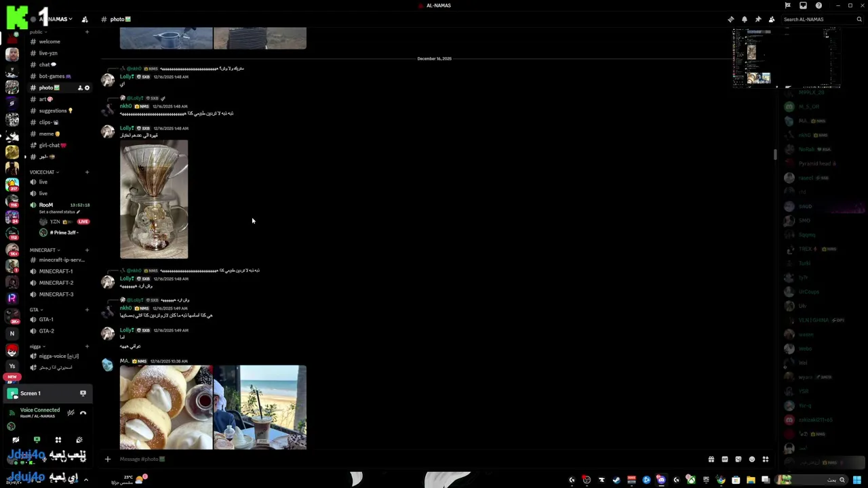Screen dimensions: 868x488
Task: Open the live-yzn channel
Action: pyautogui.click(x=58, y=53)
